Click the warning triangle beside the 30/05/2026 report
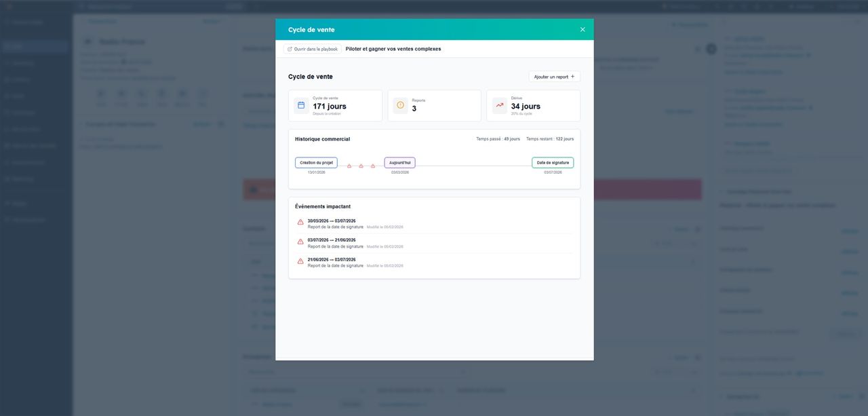 (x=299, y=221)
